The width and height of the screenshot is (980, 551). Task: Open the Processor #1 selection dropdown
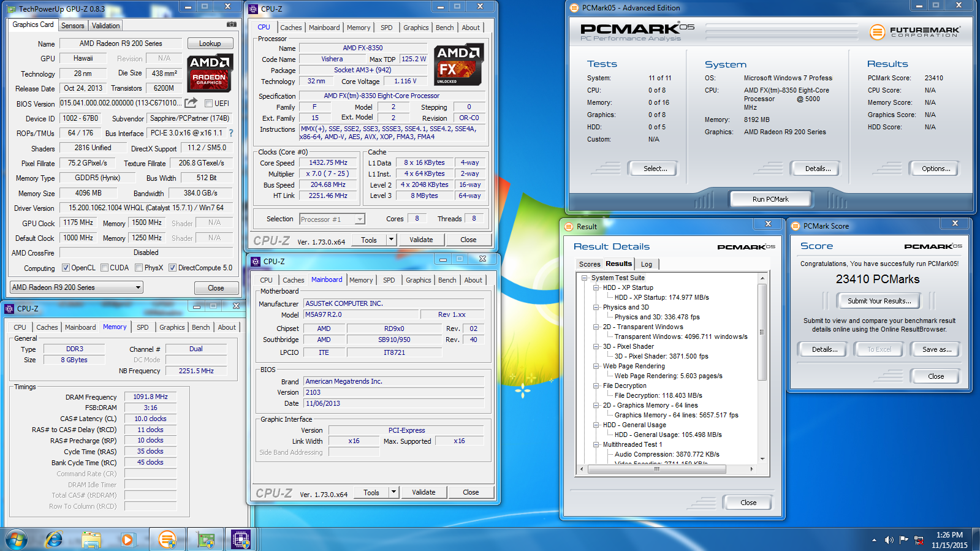pyautogui.click(x=332, y=219)
